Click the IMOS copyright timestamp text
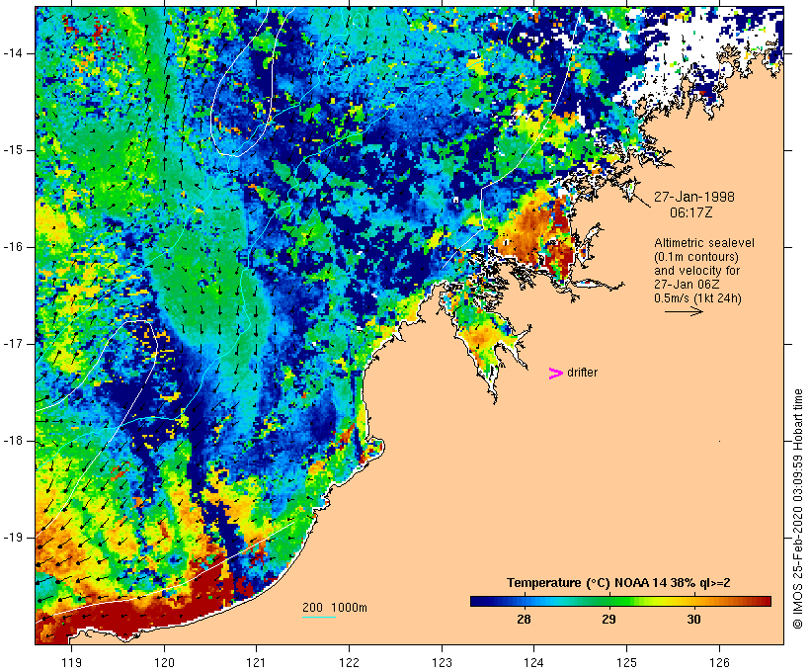Viewport: 810px width, 672px height. pyautogui.click(x=797, y=509)
